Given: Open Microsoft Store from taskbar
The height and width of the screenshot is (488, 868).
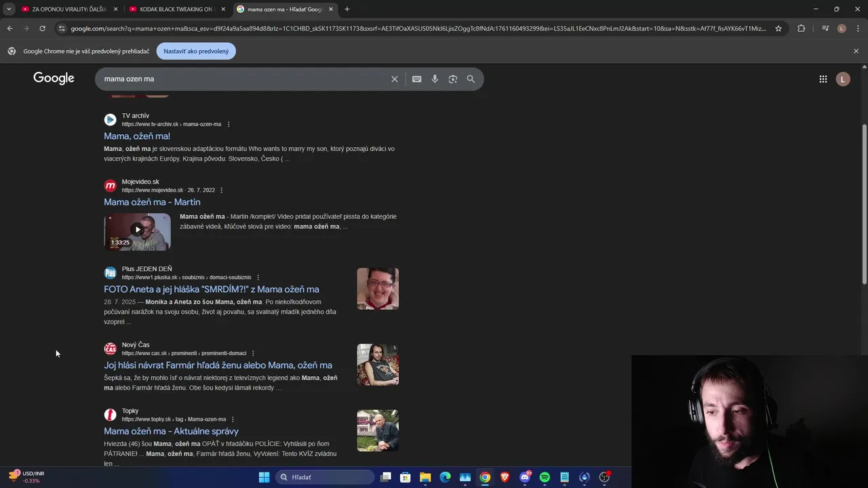Looking at the screenshot, I should tap(406, 477).
